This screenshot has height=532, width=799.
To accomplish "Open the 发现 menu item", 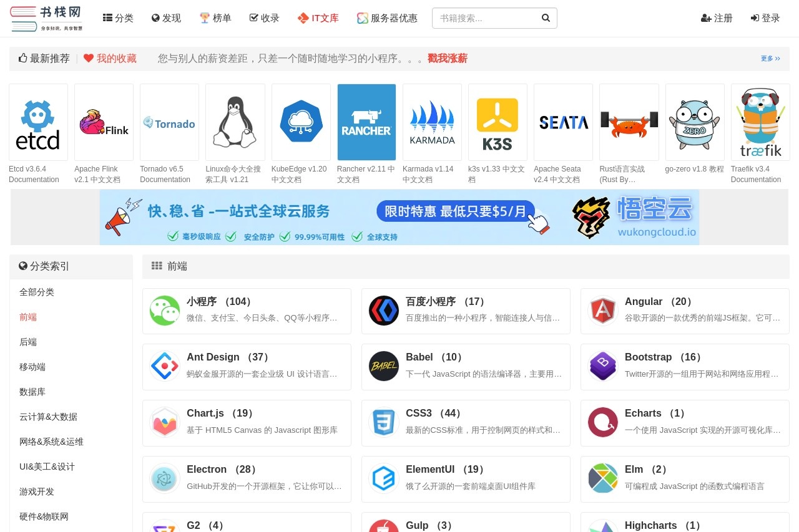I will tap(166, 18).
